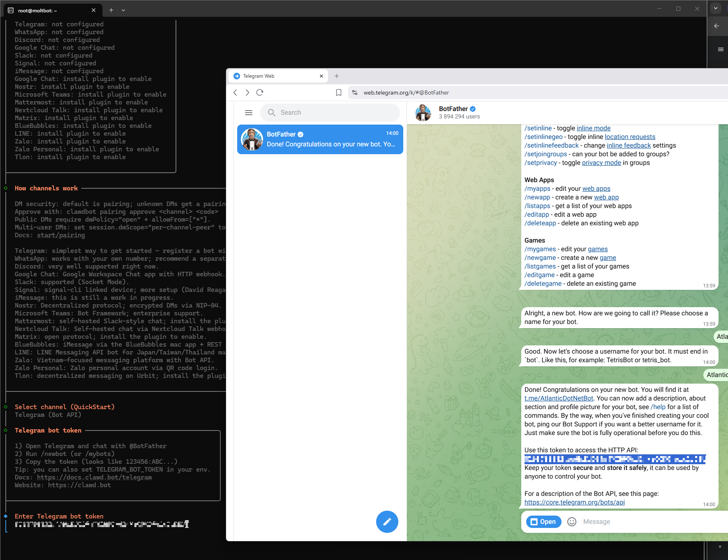This screenshot has width=728, height=560.
Task: Open the emoji picker in message bar
Action: (x=571, y=522)
